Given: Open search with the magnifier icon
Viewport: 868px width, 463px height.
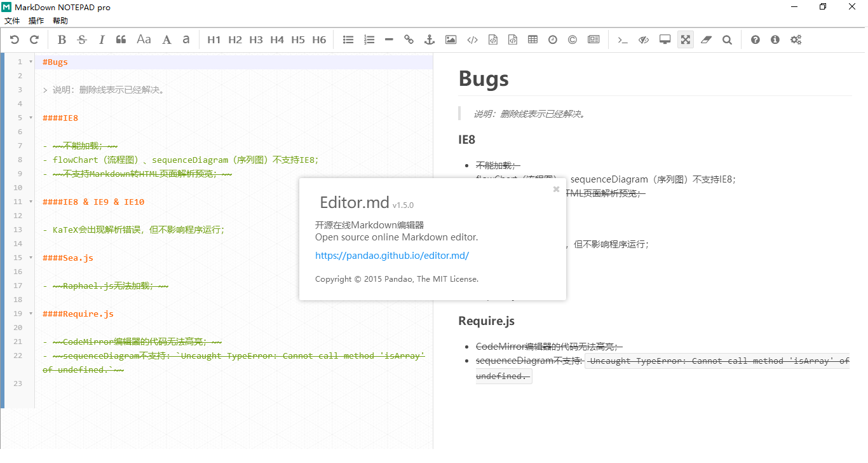Looking at the screenshot, I should click(x=727, y=39).
